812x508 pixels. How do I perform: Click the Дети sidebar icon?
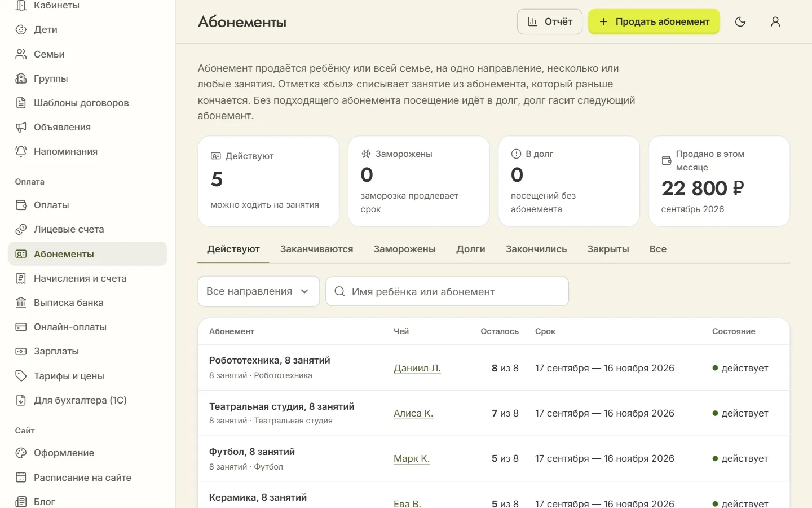21,29
